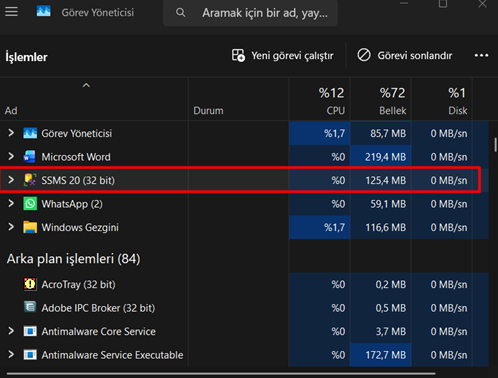Click the Windows Gezgini folder icon

pyautogui.click(x=30, y=227)
